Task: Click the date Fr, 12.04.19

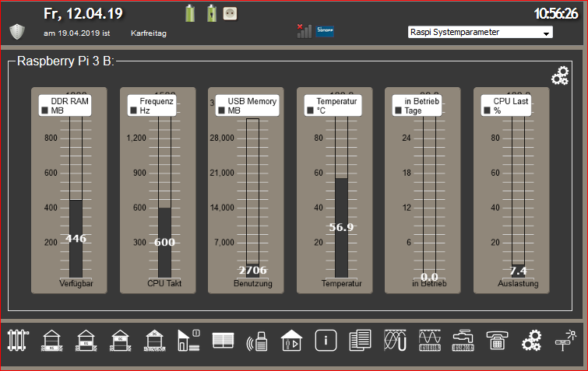Action: (83, 14)
